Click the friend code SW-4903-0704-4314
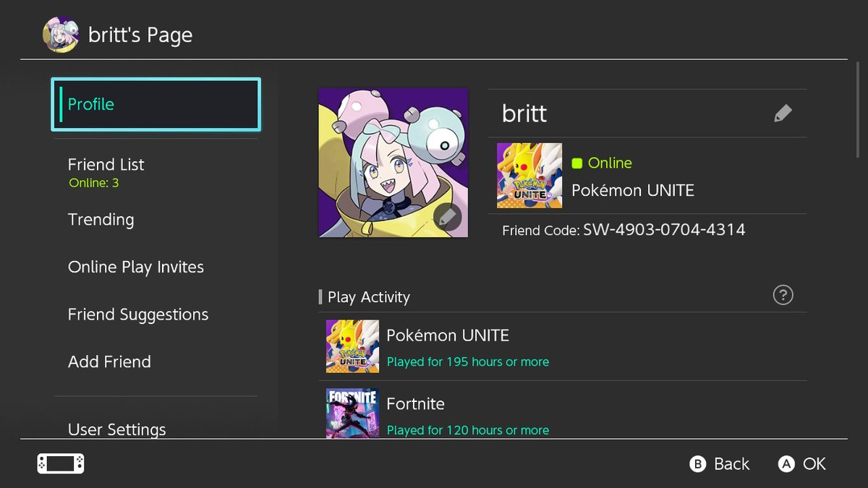 pos(664,230)
